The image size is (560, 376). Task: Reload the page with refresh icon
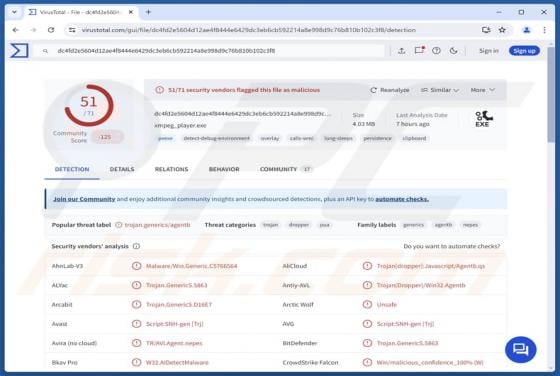pyautogui.click(x=51, y=30)
